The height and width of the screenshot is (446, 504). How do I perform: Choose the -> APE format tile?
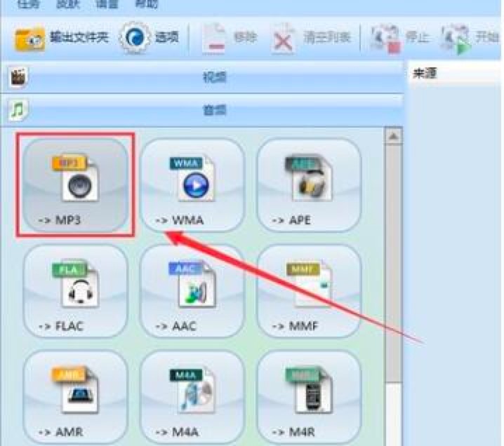pyautogui.click(x=310, y=185)
